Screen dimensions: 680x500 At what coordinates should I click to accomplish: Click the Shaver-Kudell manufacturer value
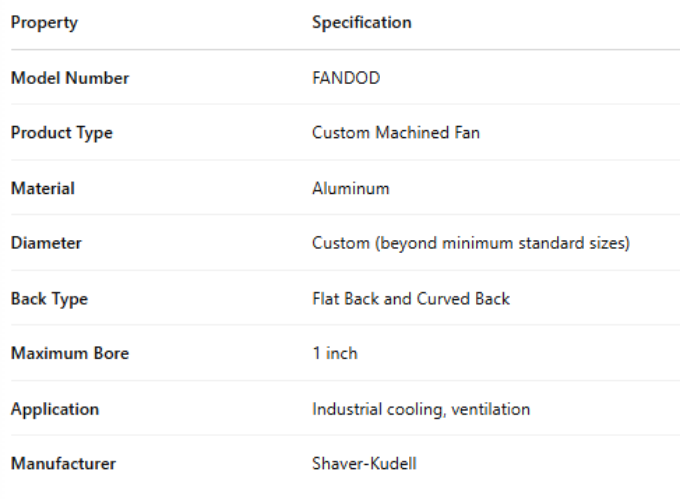(x=362, y=464)
